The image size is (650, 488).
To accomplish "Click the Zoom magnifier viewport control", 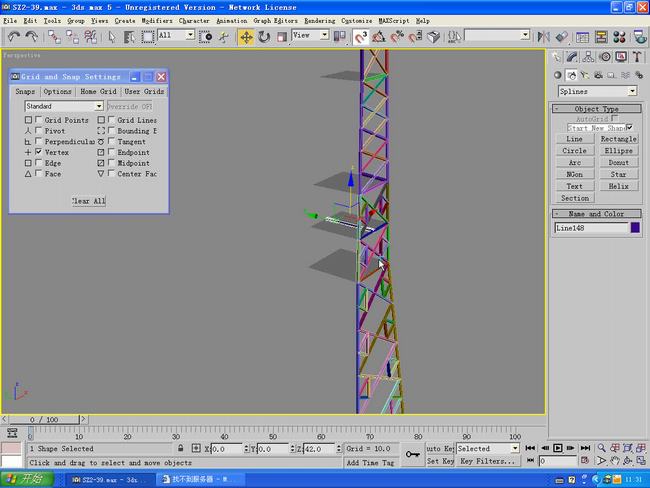I will click(601, 448).
